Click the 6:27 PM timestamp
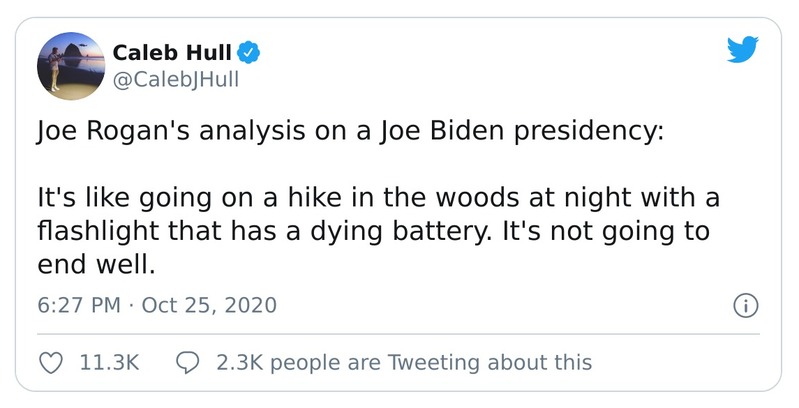799x408 pixels. pos(79,305)
